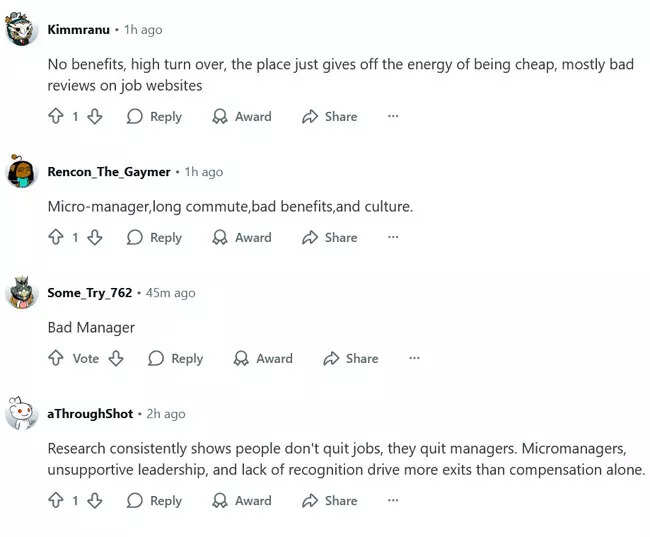Upvote aThroughShot's comment
This screenshot has width=650, height=537.
pos(56,501)
